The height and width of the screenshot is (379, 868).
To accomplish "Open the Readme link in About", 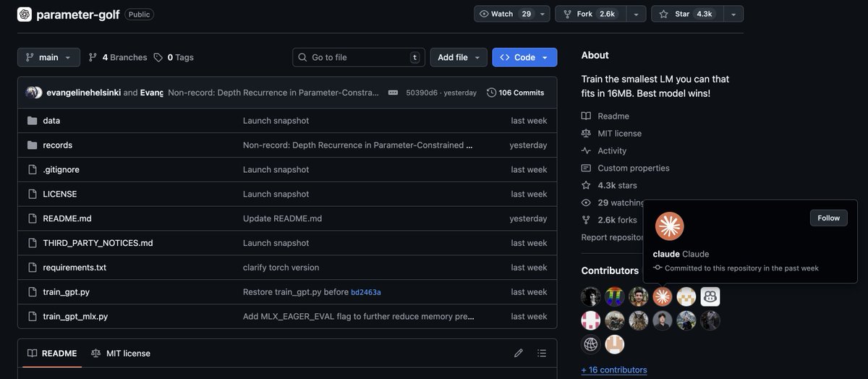I will [x=613, y=116].
